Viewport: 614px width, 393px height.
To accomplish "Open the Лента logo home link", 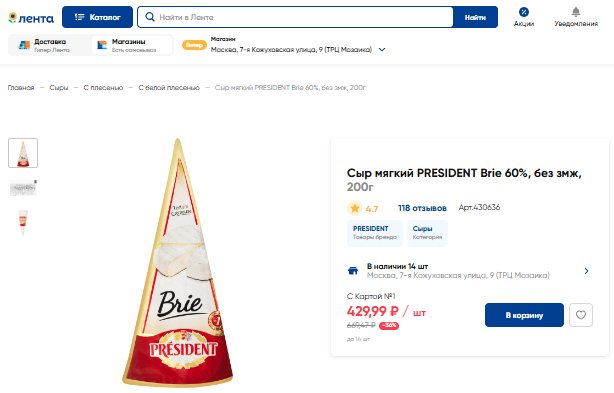I will pos(31,18).
